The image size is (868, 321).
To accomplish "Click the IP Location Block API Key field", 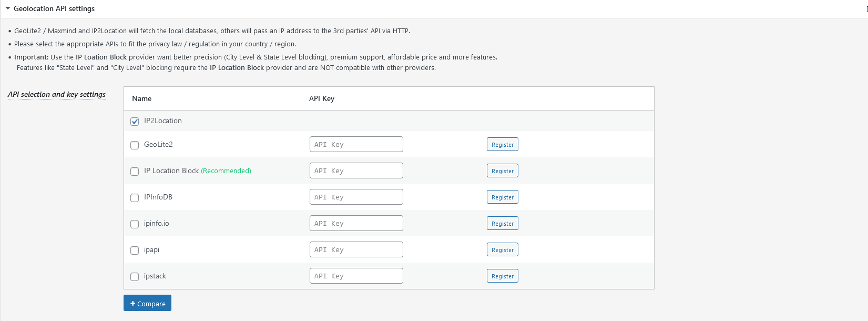I will 356,170.
